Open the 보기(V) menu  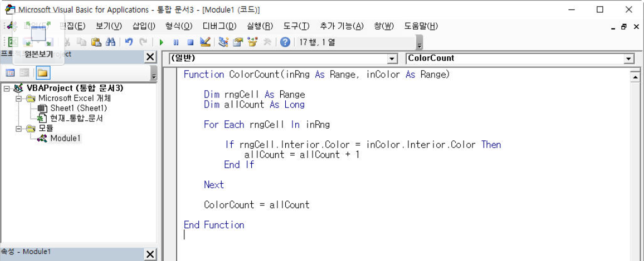tap(109, 26)
